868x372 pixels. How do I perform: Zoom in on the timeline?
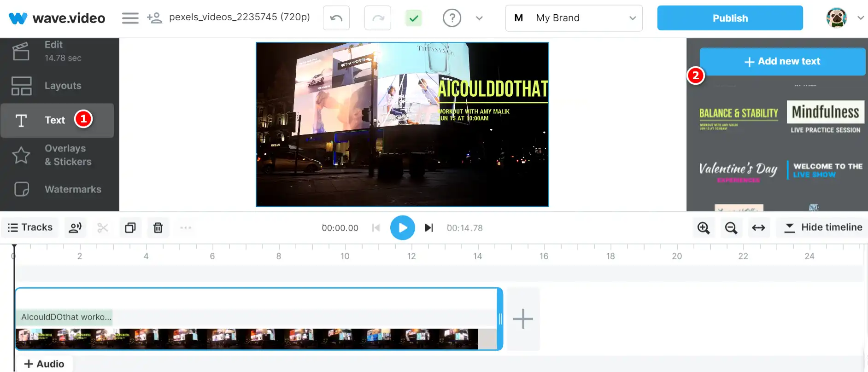click(704, 227)
